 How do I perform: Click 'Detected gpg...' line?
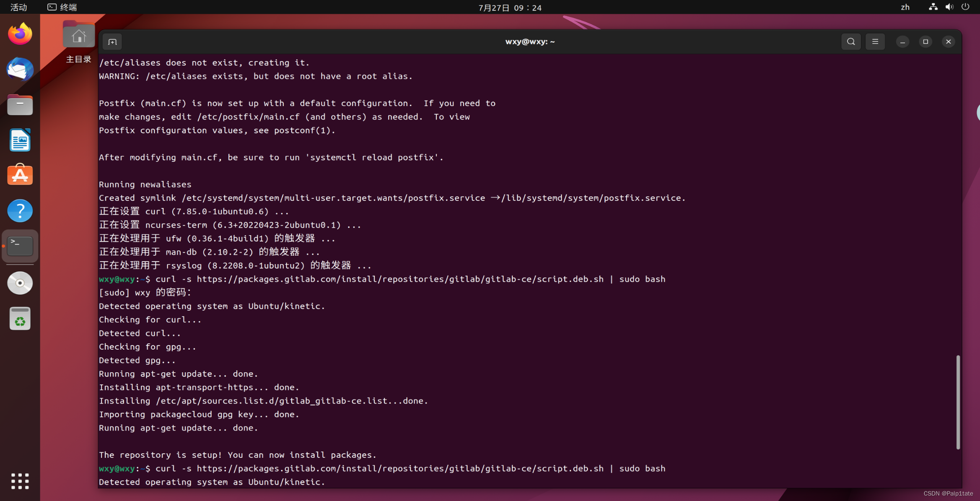137,361
